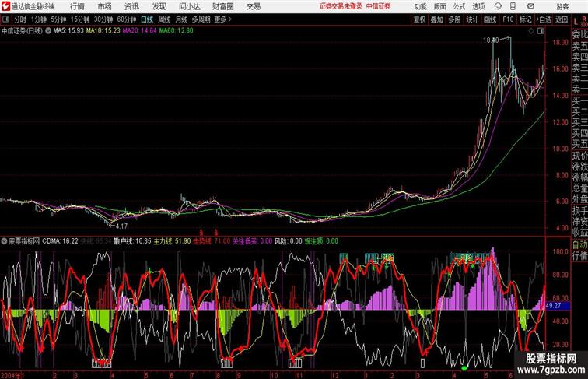Click the 复权 toolbar button
588x379 pixels.
(x=419, y=19)
